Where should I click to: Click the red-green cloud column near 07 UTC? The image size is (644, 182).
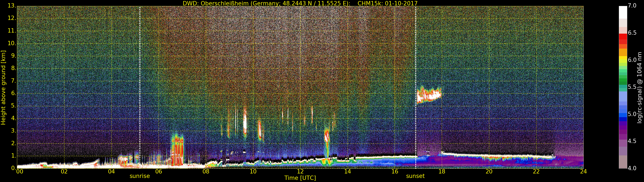coord(177,150)
